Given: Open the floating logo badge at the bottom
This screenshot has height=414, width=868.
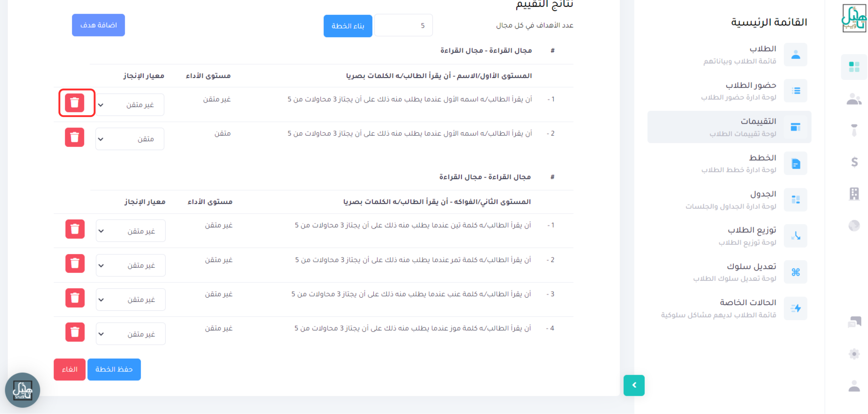Looking at the screenshot, I should (23, 390).
